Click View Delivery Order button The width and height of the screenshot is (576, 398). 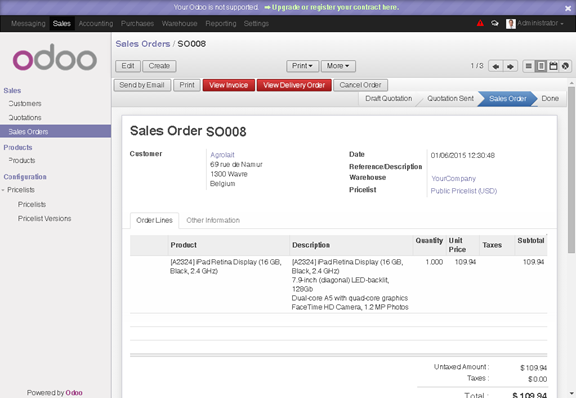294,85
